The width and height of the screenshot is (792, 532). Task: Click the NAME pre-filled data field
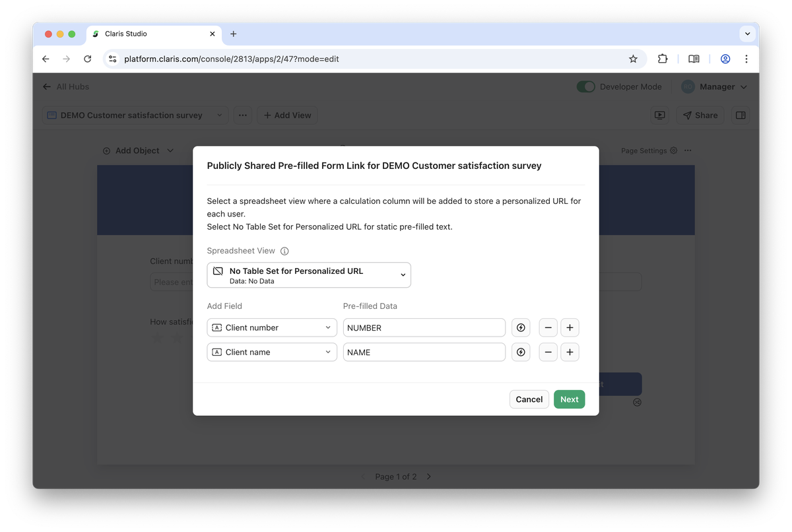424,352
